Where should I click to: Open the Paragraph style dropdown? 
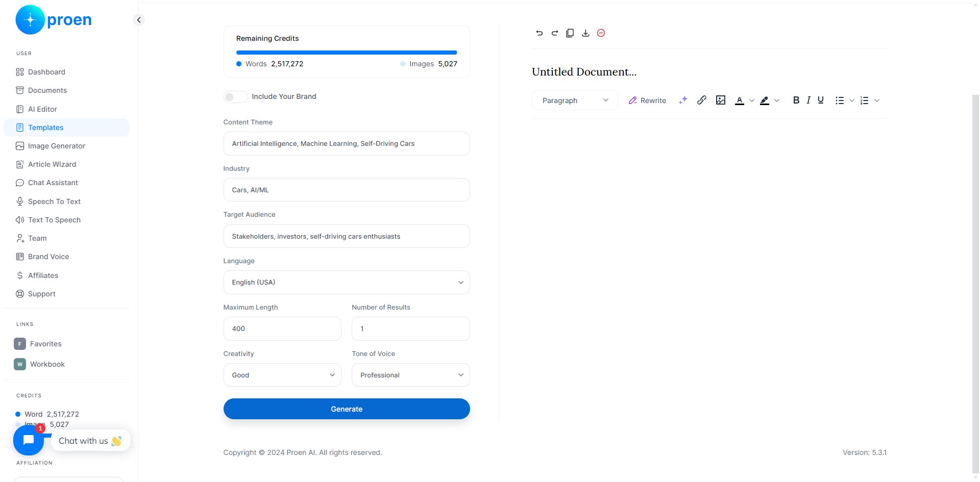pos(575,100)
